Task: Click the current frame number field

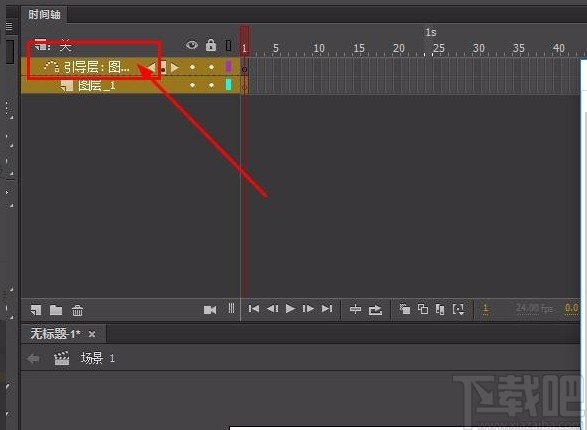Action: tap(485, 309)
